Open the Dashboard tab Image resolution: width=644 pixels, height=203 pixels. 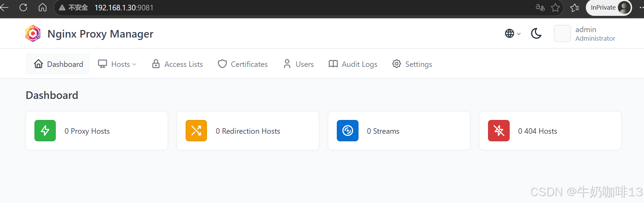click(58, 64)
